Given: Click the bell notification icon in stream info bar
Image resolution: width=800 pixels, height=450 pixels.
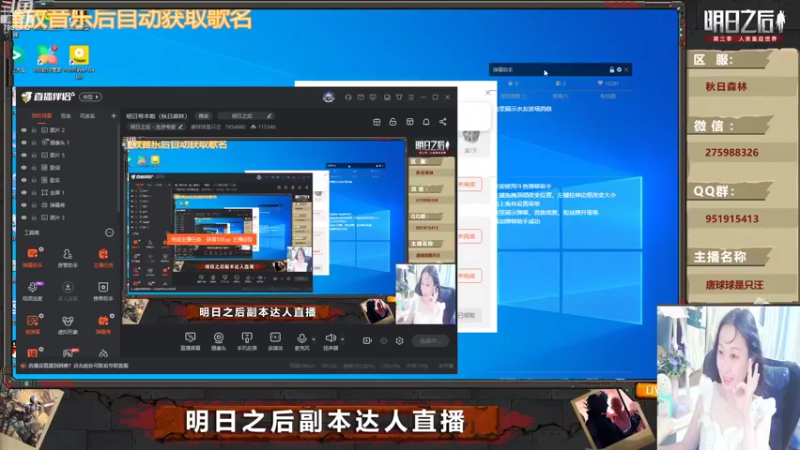Looking at the screenshot, I should pos(426,122).
